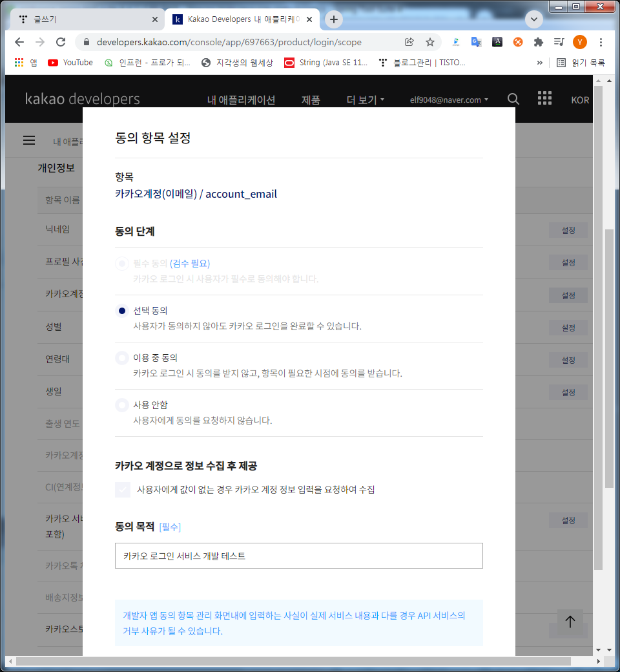Open a new browser tab

click(x=333, y=19)
